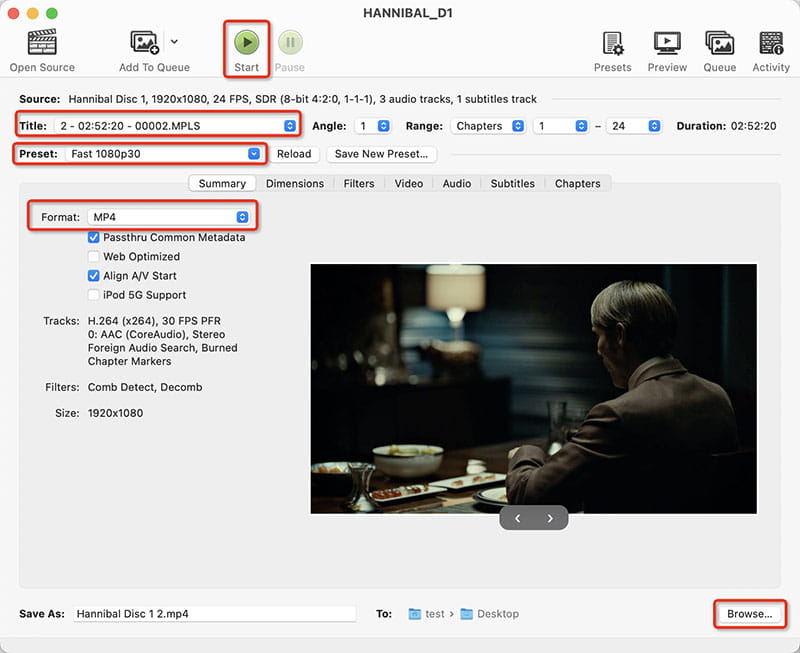
Task: Enable iPod 5G Support checkbox
Action: [x=94, y=295]
